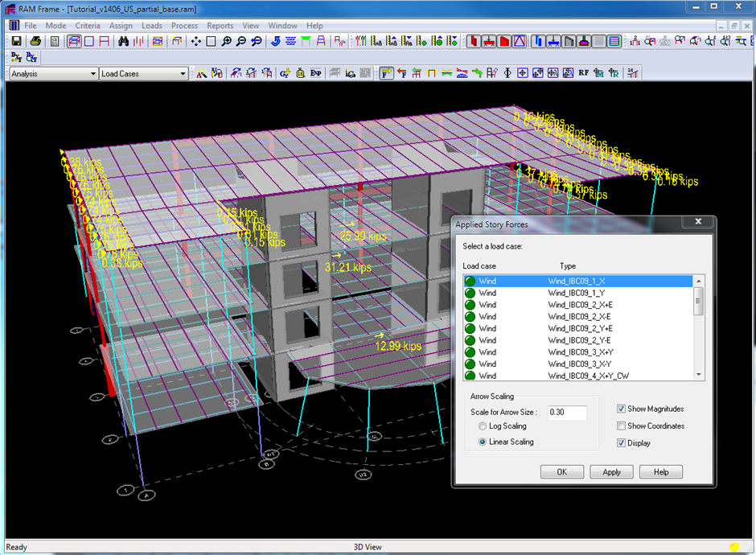Screen dimensions: 756x555
Task: Click OK in Applied Story Forces dialog
Action: pyautogui.click(x=561, y=472)
